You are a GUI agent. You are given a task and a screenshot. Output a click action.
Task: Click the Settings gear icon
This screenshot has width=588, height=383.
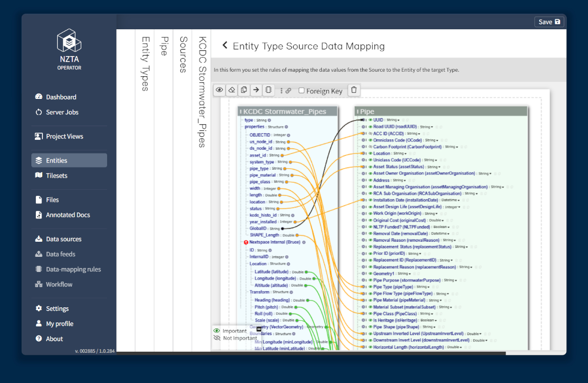[38, 308]
